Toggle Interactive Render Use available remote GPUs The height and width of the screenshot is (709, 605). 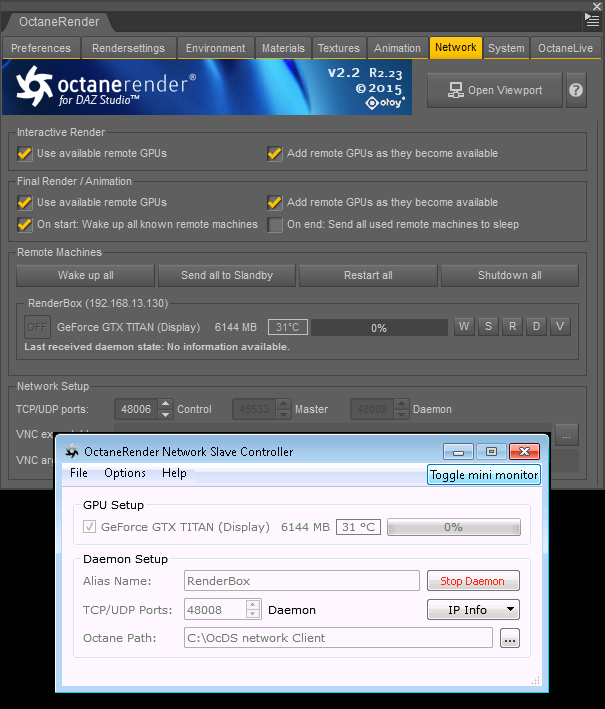(24, 154)
